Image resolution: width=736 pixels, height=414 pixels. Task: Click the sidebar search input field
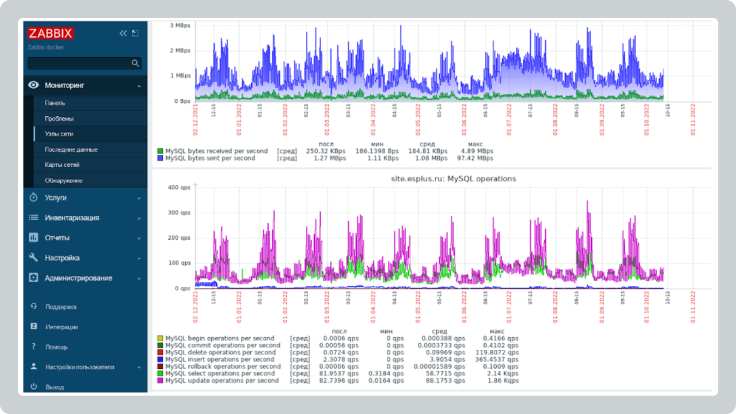tap(78, 63)
